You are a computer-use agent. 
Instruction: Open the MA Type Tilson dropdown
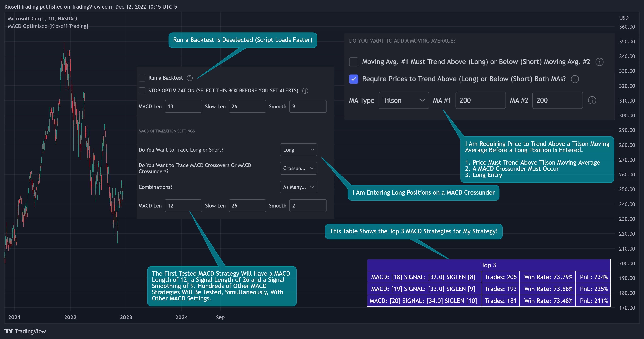point(404,100)
